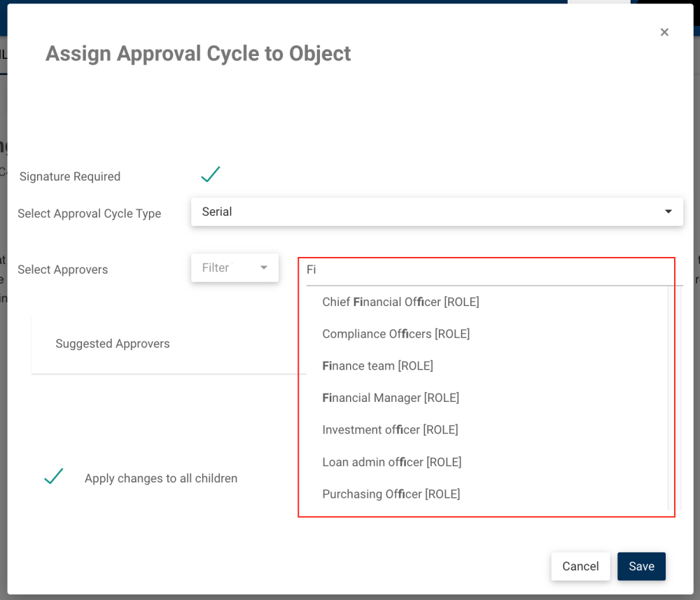The width and height of the screenshot is (700, 600).
Task: Expand the Filter dropdown for approvers
Action: click(x=234, y=267)
